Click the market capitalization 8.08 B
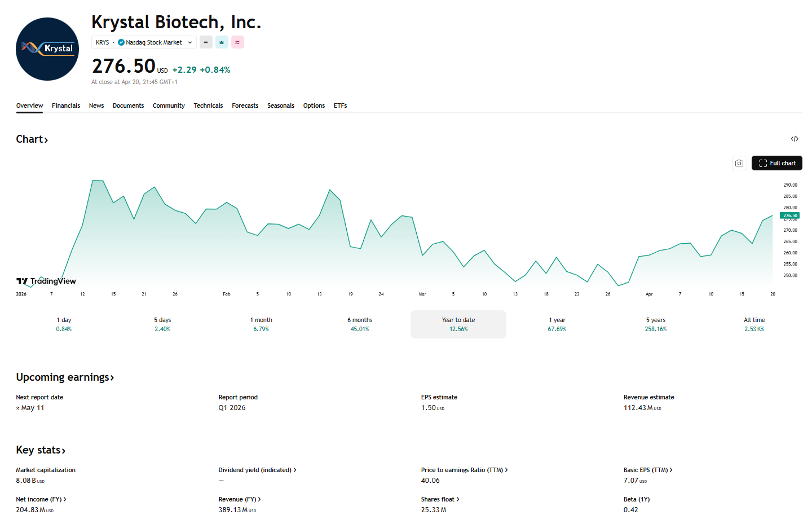Screen dimensions: 812x515 pos(30,481)
